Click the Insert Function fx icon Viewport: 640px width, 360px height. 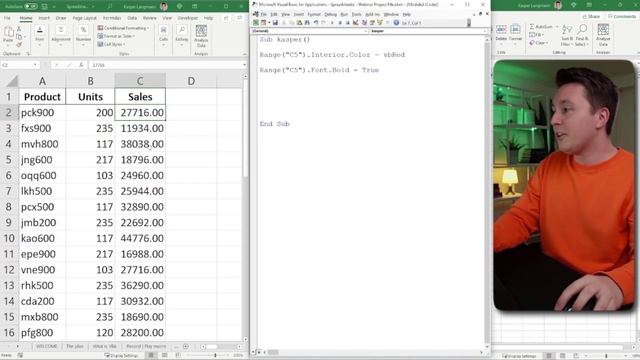click(81, 65)
